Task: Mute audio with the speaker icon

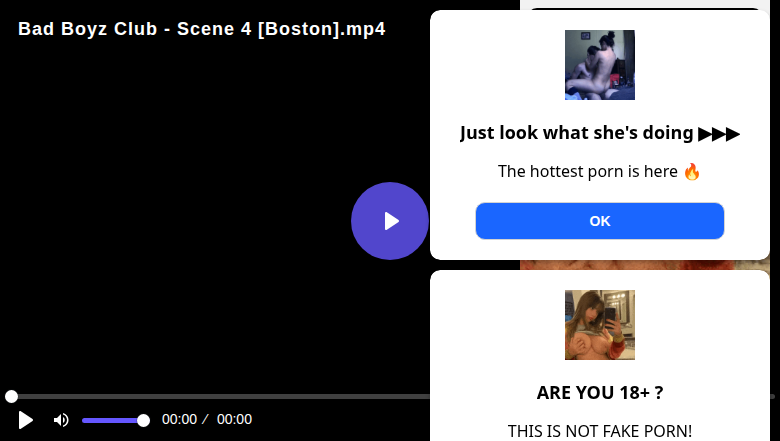Action: point(61,420)
